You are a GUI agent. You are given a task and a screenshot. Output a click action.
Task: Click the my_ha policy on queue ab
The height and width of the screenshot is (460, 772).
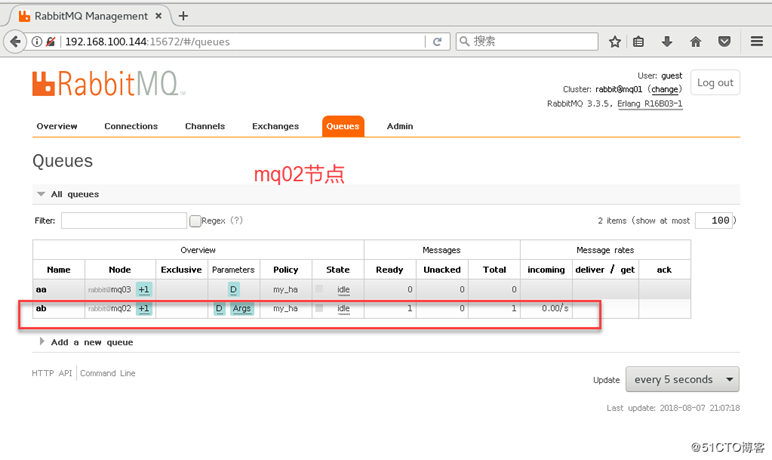click(286, 308)
